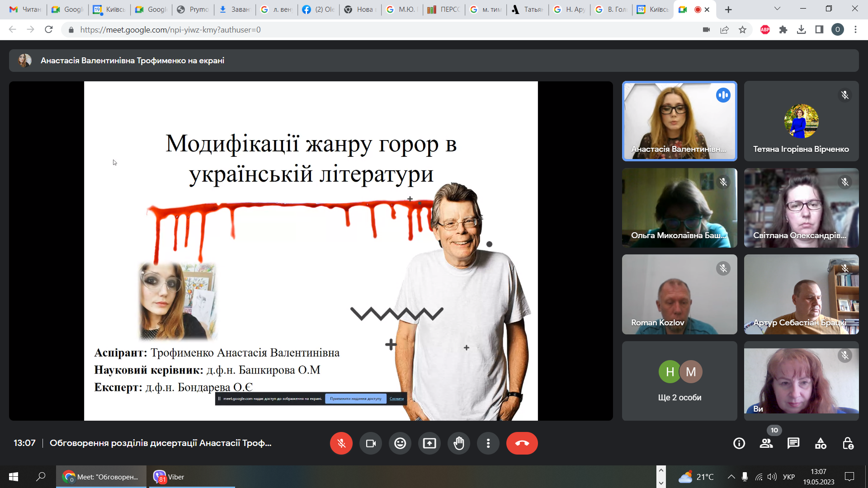The width and height of the screenshot is (868, 488).
Task: Open host controls lock icon
Action: click(848, 443)
